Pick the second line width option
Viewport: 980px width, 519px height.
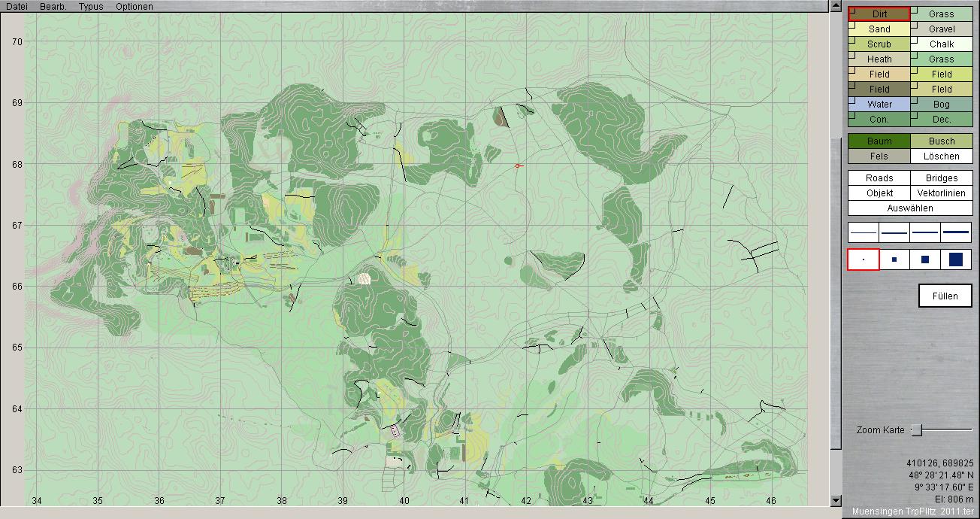pos(894,232)
